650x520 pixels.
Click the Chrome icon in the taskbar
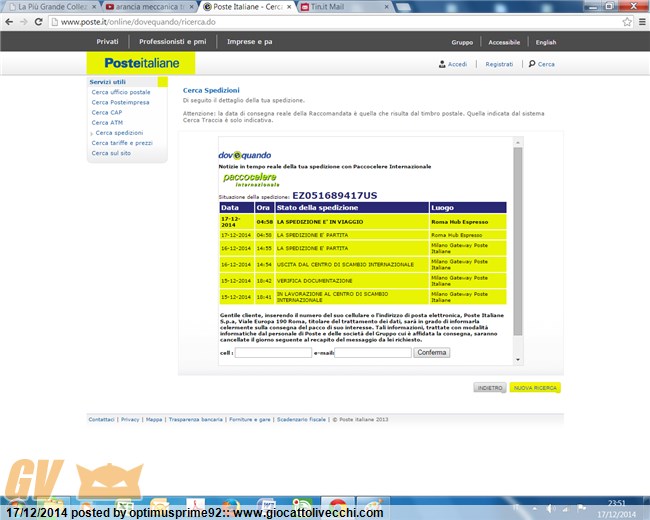(338, 508)
